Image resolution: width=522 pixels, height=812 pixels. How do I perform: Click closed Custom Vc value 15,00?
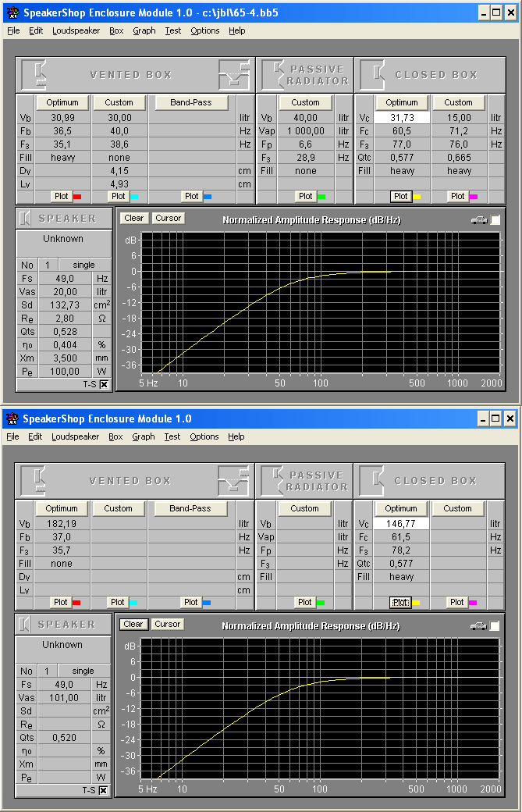[x=459, y=118]
